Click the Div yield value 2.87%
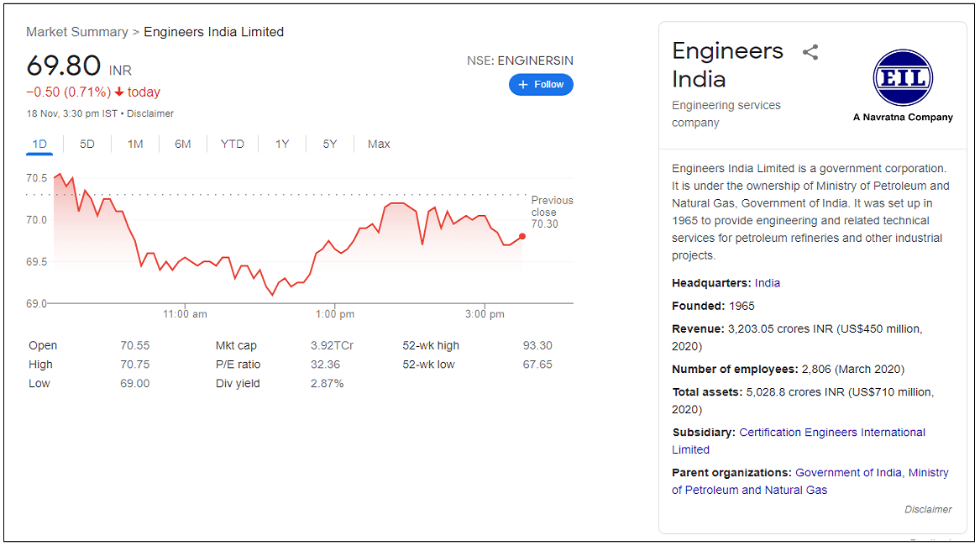 coord(327,384)
